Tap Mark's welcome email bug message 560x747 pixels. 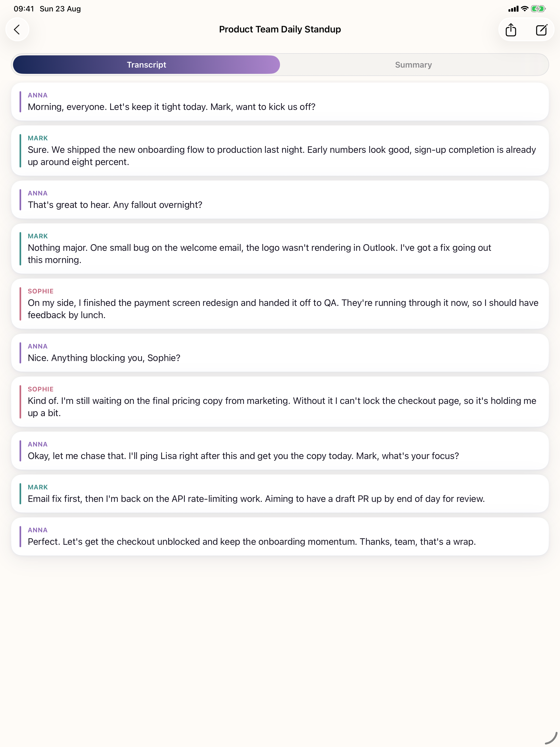pyautogui.click(x=280, y=249)
